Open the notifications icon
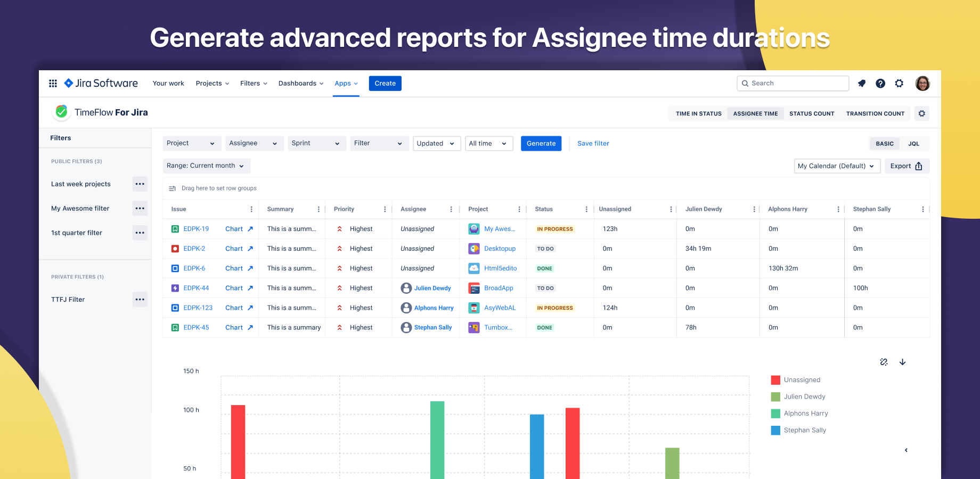This screenshot has height=479, width=980. point(862,84)
